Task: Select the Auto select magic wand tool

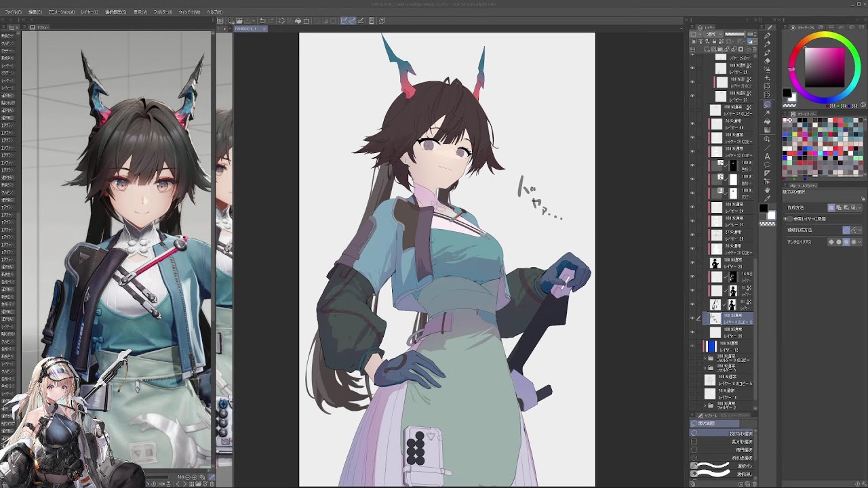Action: (x=767, y=113)
